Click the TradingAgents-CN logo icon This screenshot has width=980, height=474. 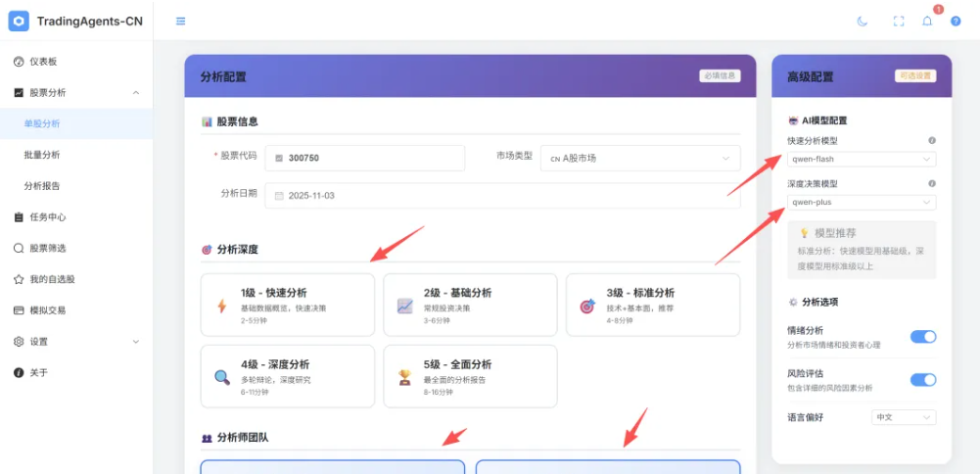[19, 21]
